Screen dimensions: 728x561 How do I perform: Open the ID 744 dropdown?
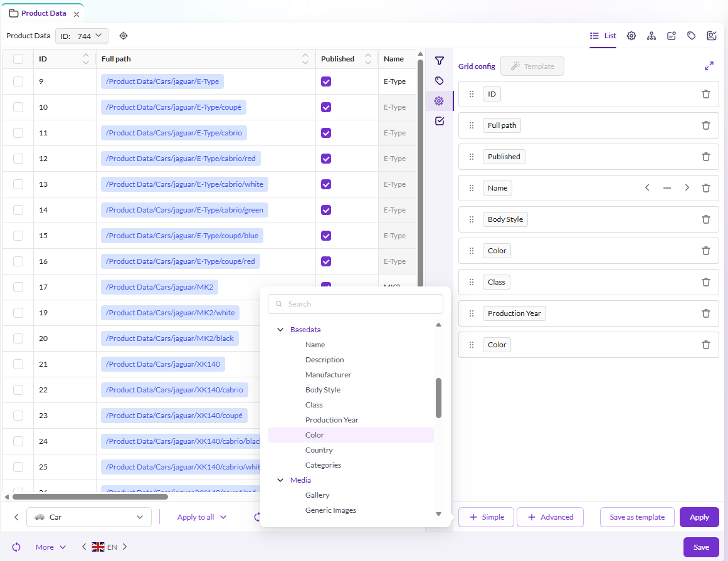[x=82, y=36]
